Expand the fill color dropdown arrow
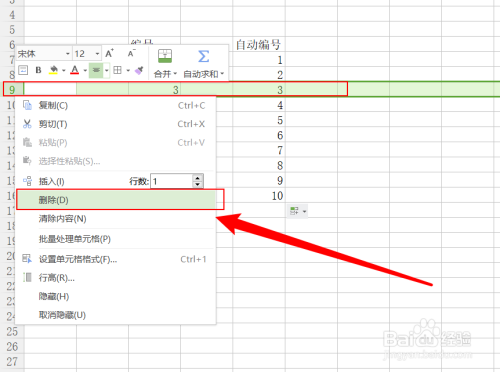This screenshot has width=500, height=372. point(63,70)
